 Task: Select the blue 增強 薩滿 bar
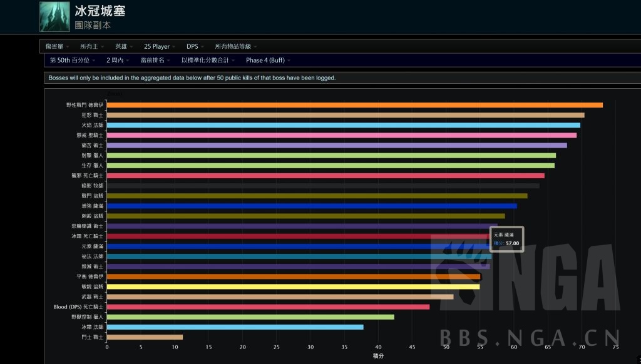click(312, 206)
